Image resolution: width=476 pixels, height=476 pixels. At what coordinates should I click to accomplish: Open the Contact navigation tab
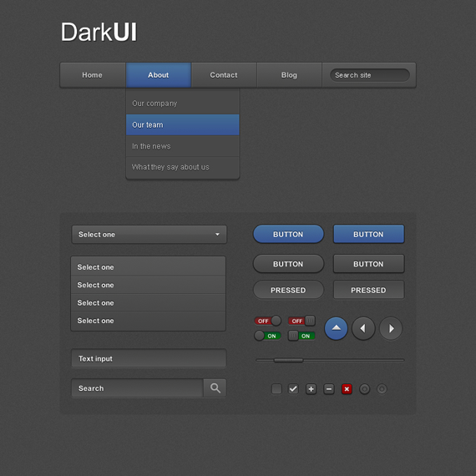click(224, 75)
